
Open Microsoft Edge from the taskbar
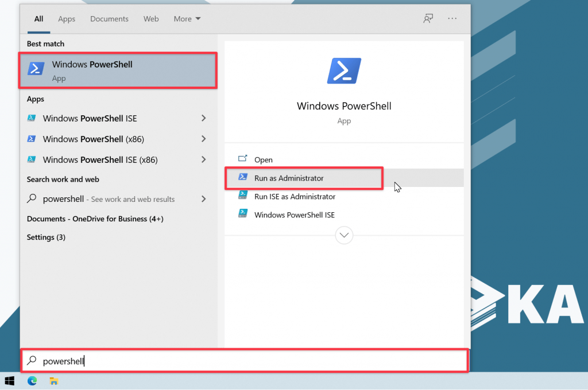(x=33, y=380)
